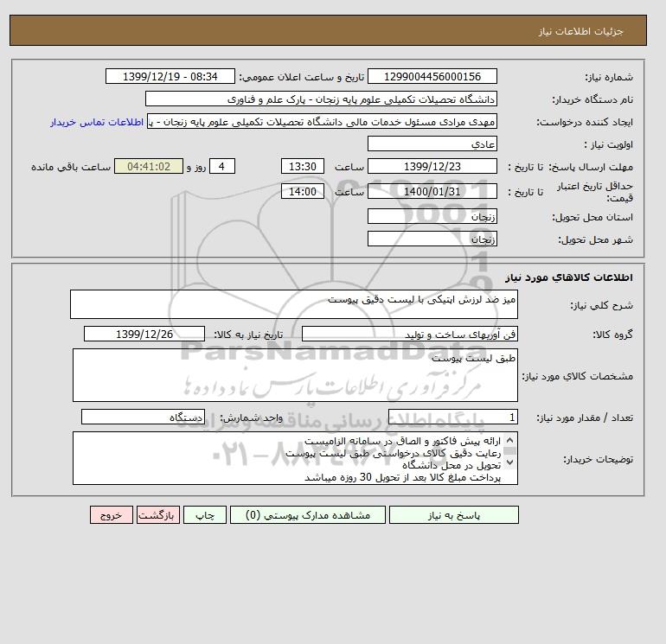Click the announcement date field 1399/12/19 - 08:34
Viewport: 666px width, 644px height.
[170, 76]
